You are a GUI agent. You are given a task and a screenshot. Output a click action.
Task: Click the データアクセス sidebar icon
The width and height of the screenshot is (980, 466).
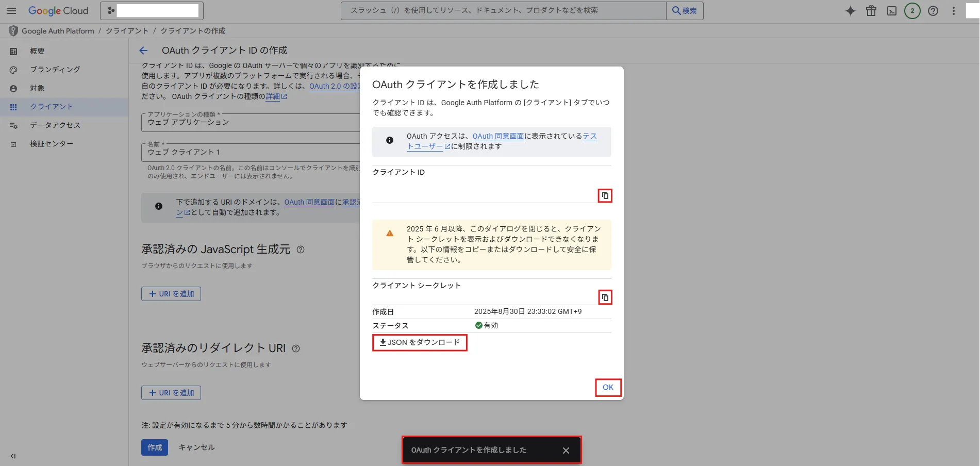point(13,126)
